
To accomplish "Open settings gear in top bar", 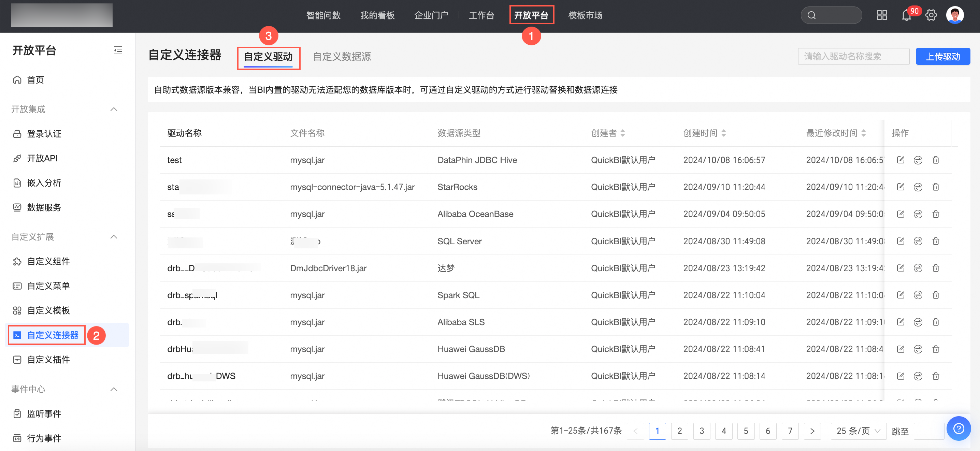I will click(x=931, y=15).
